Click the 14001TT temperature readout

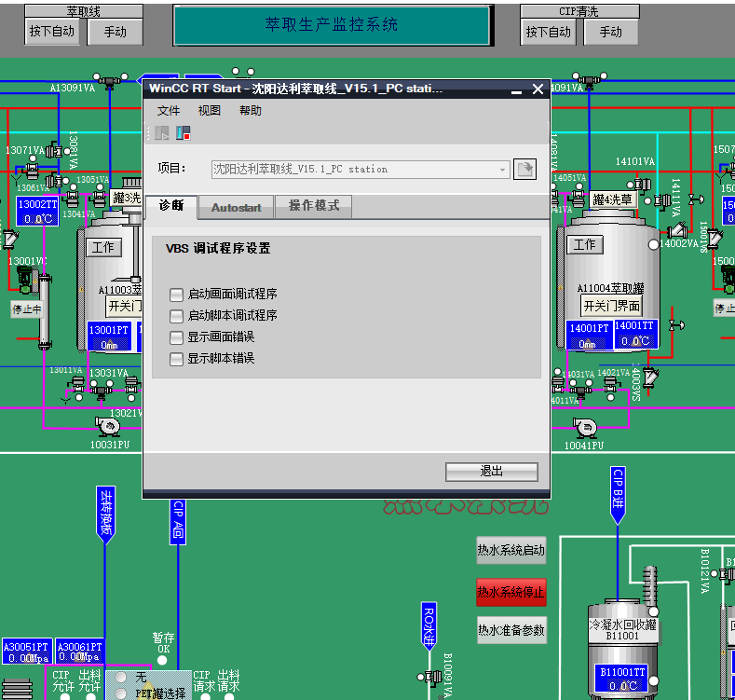click(x=635, y=333)
